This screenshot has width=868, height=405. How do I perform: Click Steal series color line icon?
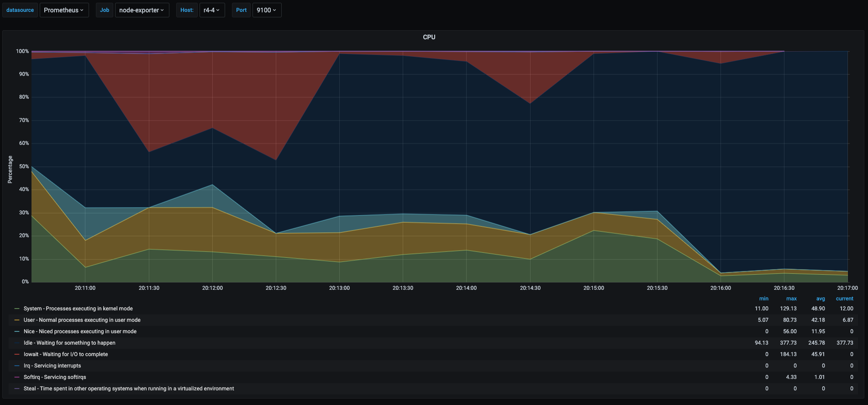pos(17,389)
